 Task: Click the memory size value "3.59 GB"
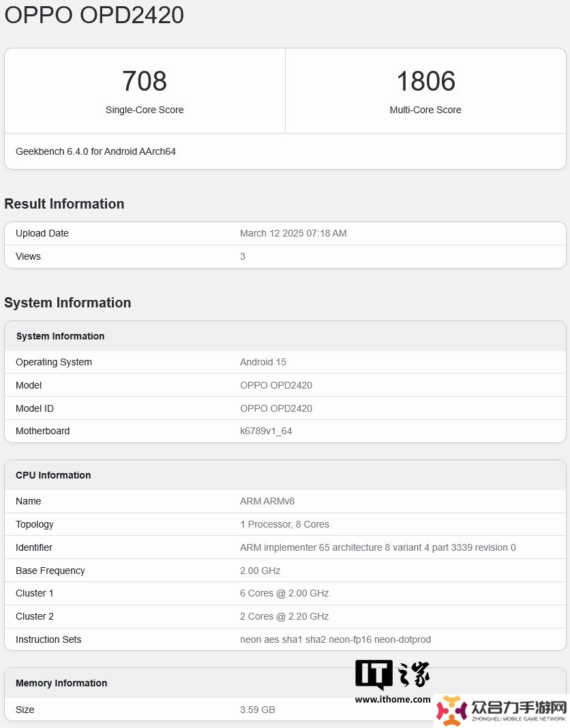click(x=257, y=710)
